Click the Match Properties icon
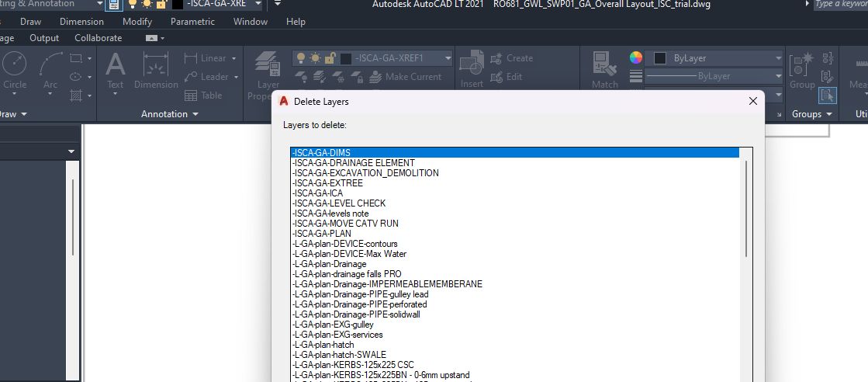 click(x=605, y=68)
